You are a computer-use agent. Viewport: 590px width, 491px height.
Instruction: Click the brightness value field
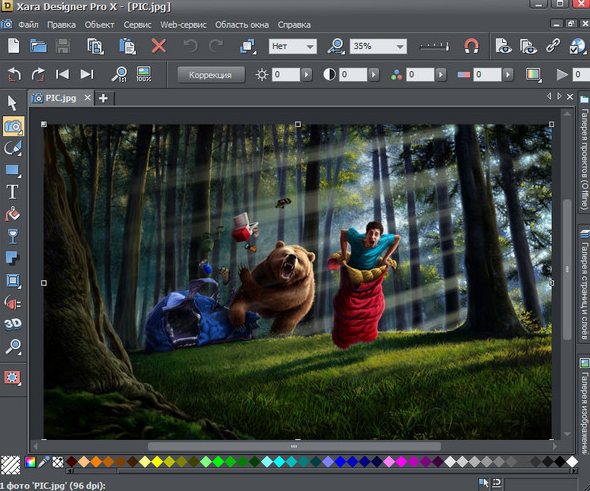click(286, 74)
